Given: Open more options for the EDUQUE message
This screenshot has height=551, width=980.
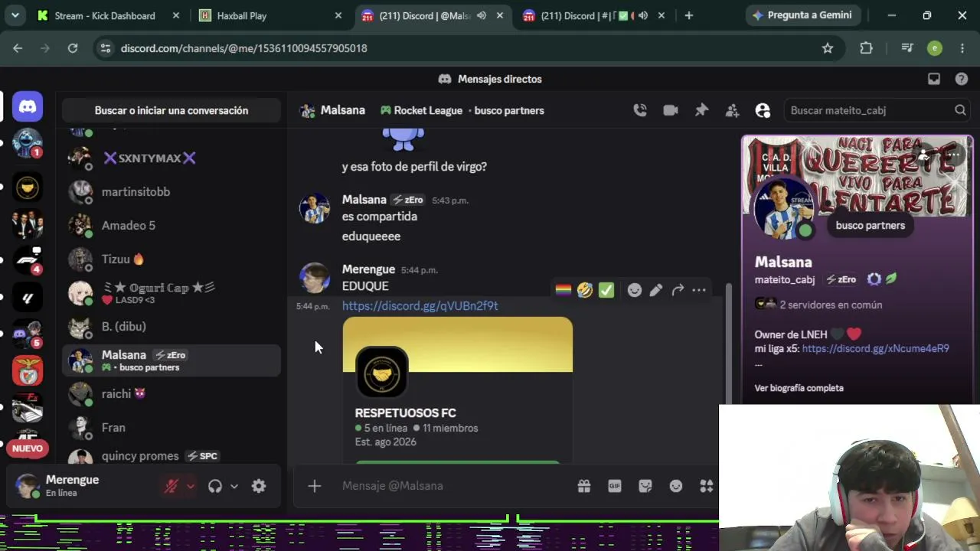Looking at the screenshot, I should tap(699, 290).
